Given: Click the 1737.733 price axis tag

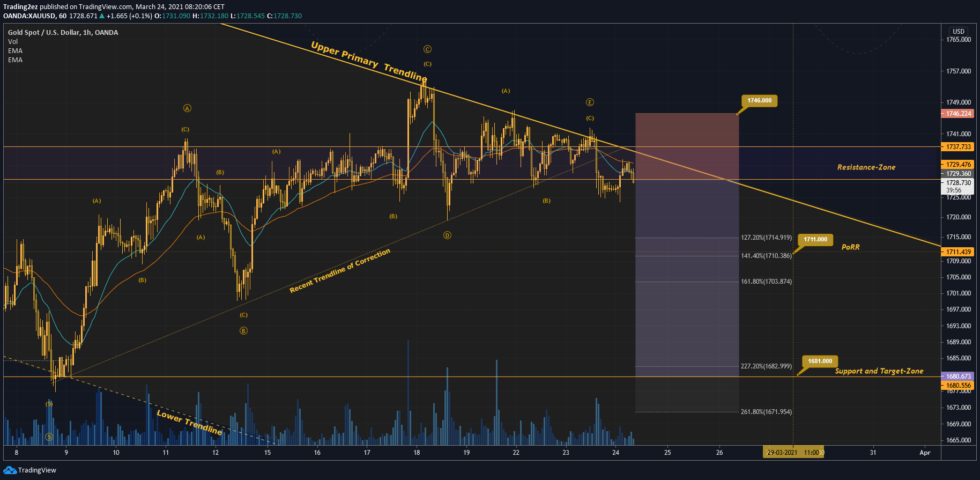Looking at the screenshot, I should pos(957,147).
